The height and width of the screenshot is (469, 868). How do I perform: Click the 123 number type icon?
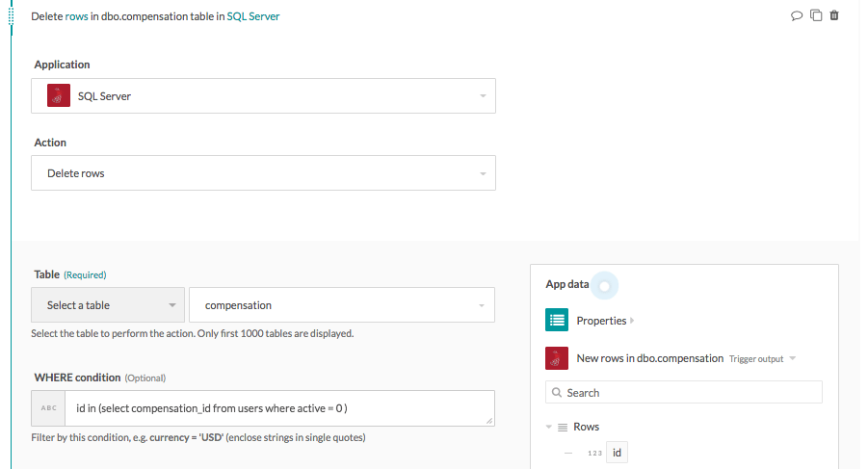point(595,453)
